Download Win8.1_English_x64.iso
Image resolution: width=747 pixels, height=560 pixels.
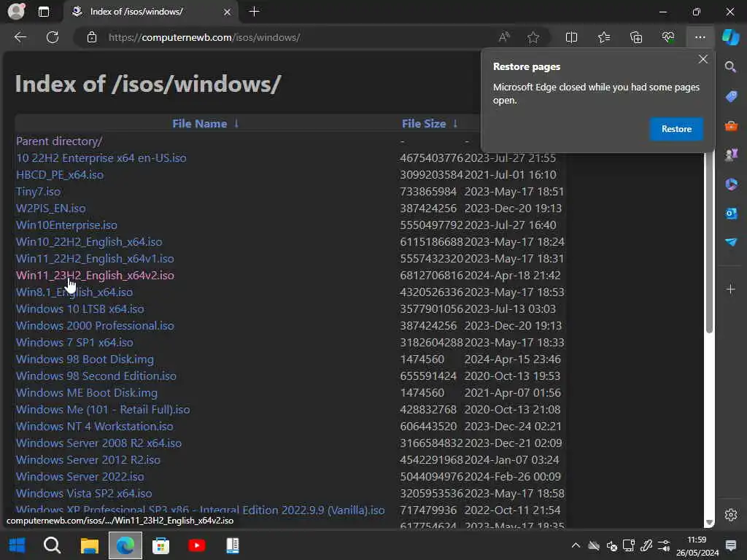click(x=74, y=292)
